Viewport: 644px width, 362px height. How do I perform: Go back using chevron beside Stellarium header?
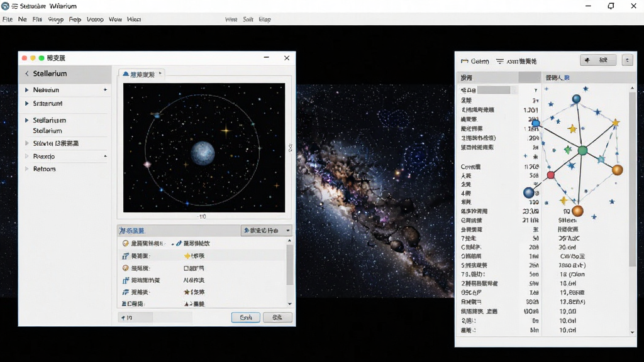click(x=26, y=74)
